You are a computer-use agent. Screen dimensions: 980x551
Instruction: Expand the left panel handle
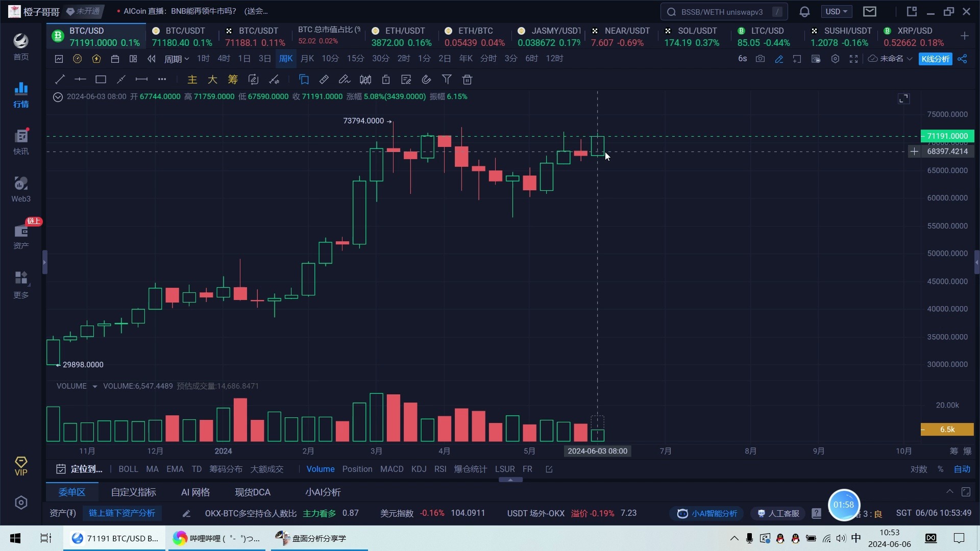pyautogui.click(x=44, y=262)
